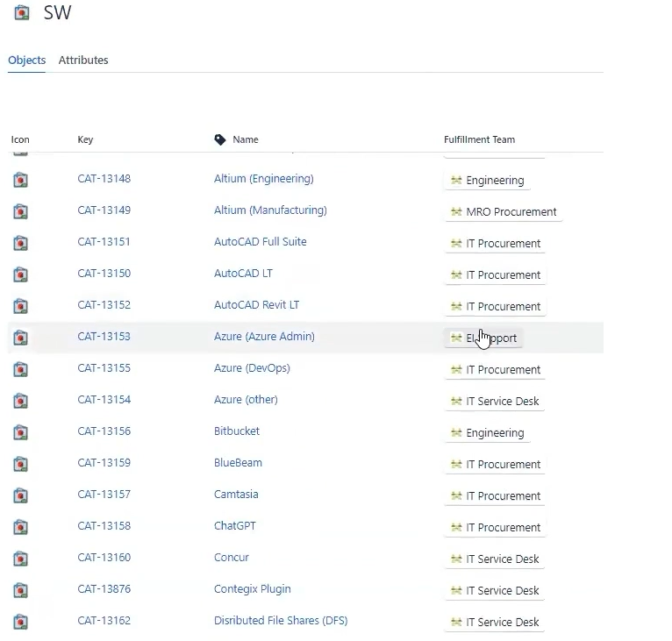Click the Icon column header
This screenshot has width=672, height=641.
coord(20,139)
